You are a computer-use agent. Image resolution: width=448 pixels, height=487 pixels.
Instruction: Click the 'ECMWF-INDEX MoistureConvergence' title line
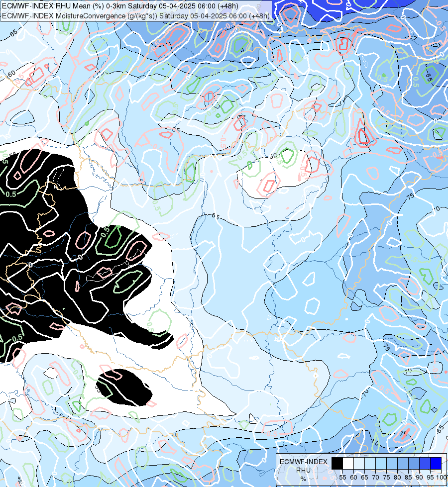tap(136, 16)
